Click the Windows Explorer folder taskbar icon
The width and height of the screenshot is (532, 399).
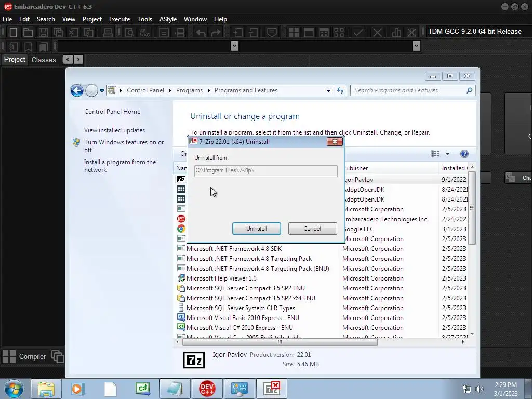tap(46, 389)
